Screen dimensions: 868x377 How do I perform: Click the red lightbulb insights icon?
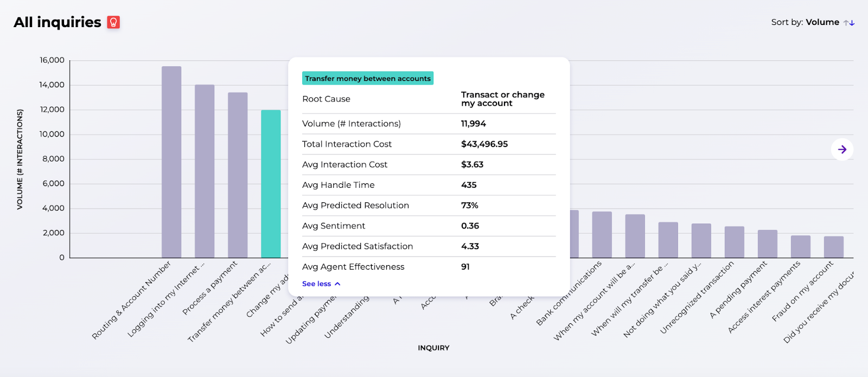[x=113, y=22]
